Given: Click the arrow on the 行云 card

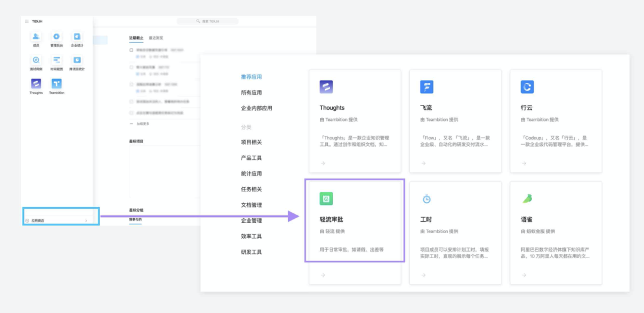Looking at the screenshot, I should [x=524, y=163].
